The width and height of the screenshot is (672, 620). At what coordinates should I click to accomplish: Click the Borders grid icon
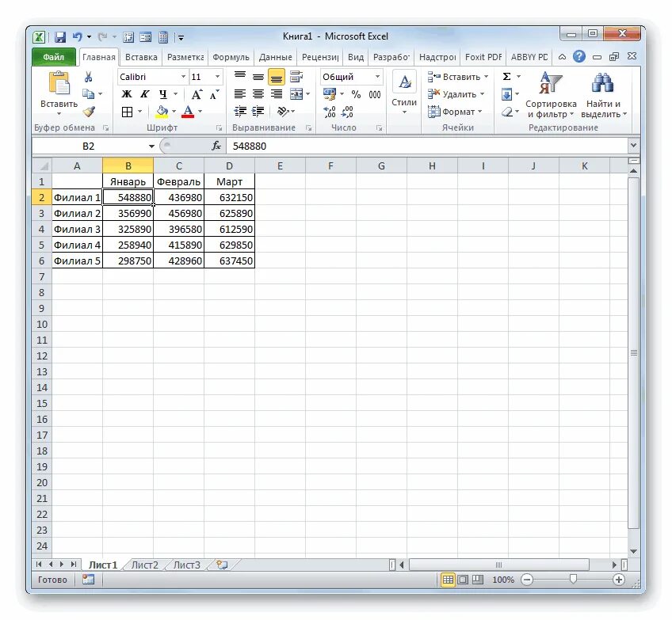pyautogui.click(x=127, y=112)
